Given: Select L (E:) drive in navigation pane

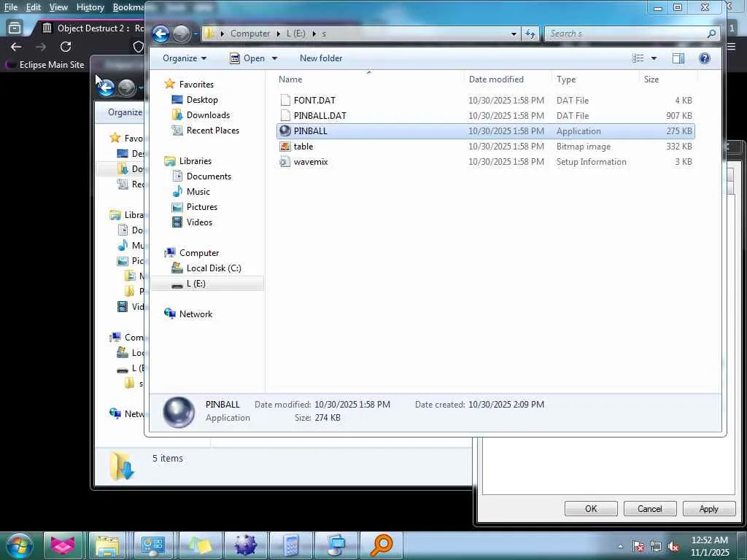Looking at the screenshot, I should [x=206, y=284].
